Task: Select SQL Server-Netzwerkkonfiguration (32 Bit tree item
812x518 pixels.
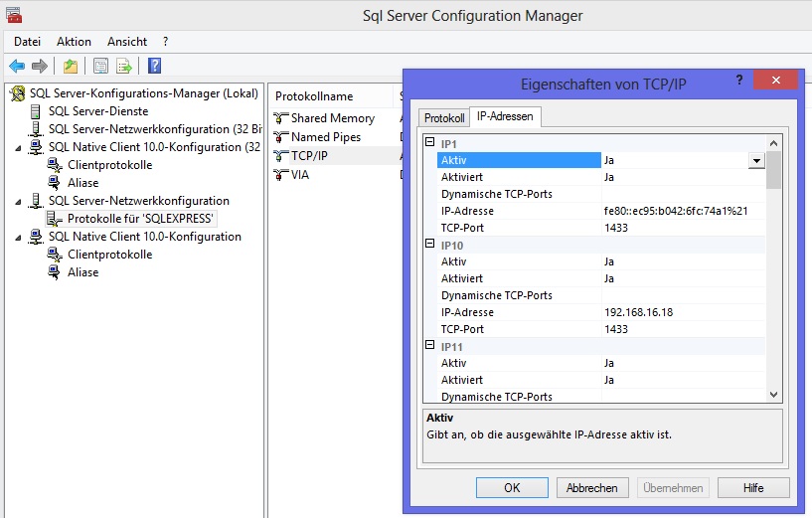Action: 155,129
